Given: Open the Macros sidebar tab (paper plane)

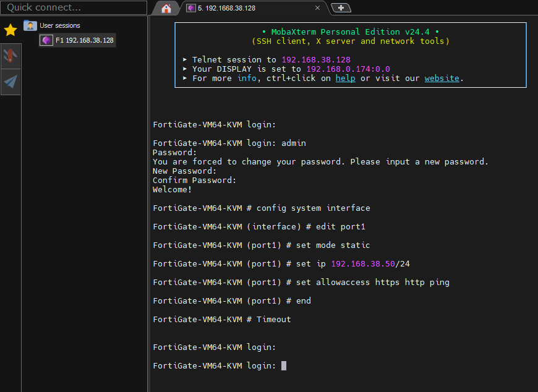Looking at the screenshot, I should [x=11, y=82].
